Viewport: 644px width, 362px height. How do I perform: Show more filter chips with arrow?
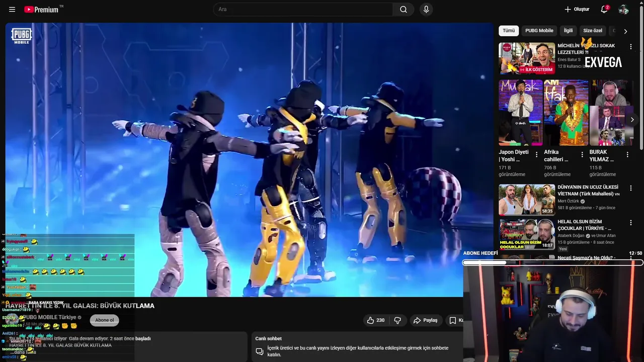pos(625,31)
